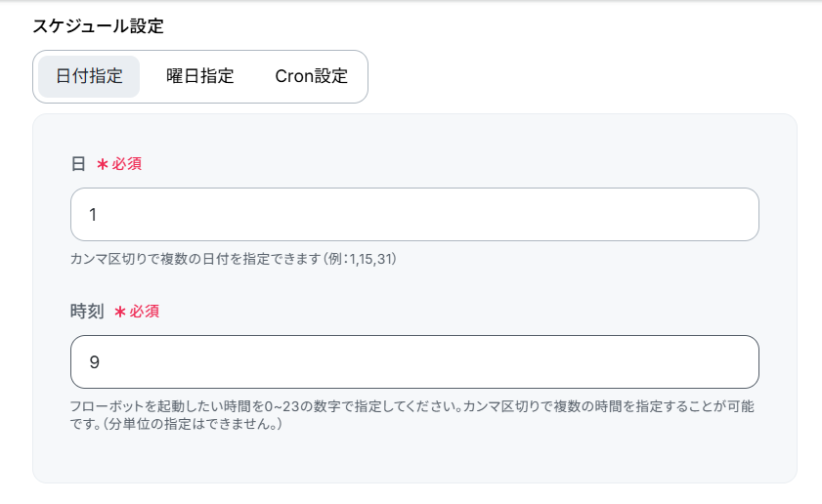Click the 必須 marker next to 時刻
The width and height of the screenshot is (822, 504).
click(144, 312)
